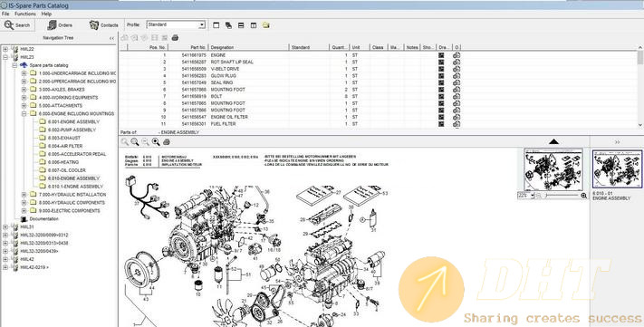Image resolution: width=644 pixels, height=327 pixels.
Task: Open the Functions menu
Action: tap(25, 14)
